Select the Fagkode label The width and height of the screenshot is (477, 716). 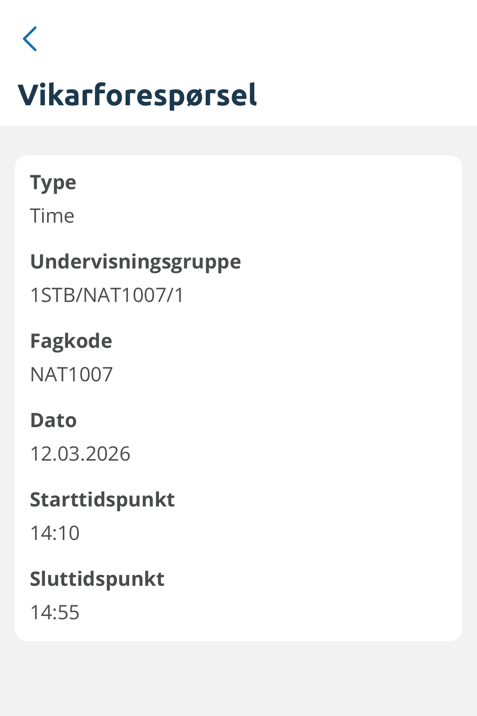point(71,341)
